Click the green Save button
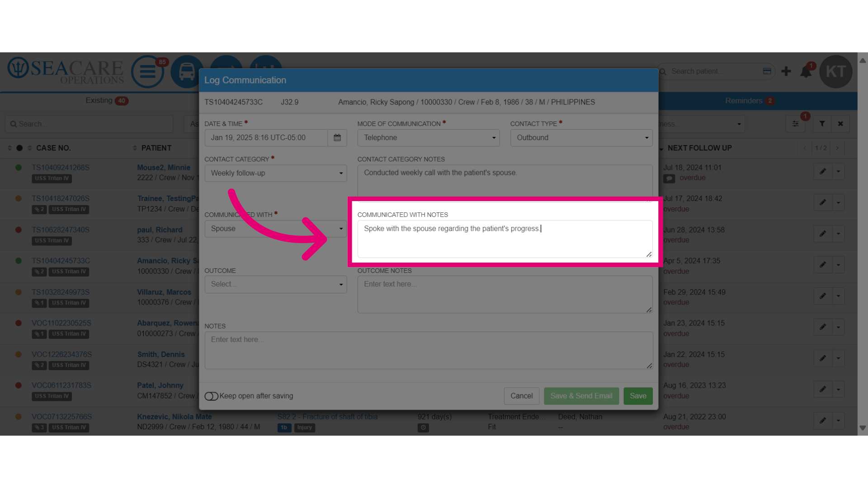Viewport: 868px width, 488px height. point(638,396)
